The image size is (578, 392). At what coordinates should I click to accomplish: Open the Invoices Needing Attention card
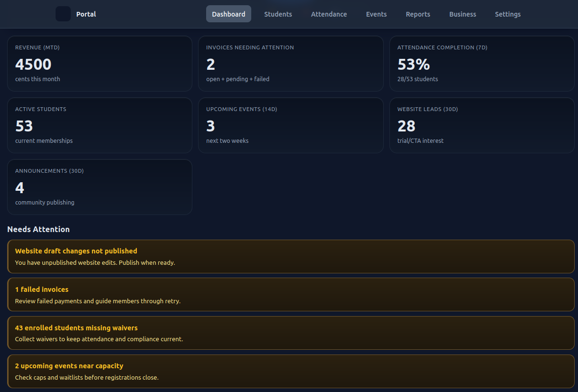click(x=291, y=64)
